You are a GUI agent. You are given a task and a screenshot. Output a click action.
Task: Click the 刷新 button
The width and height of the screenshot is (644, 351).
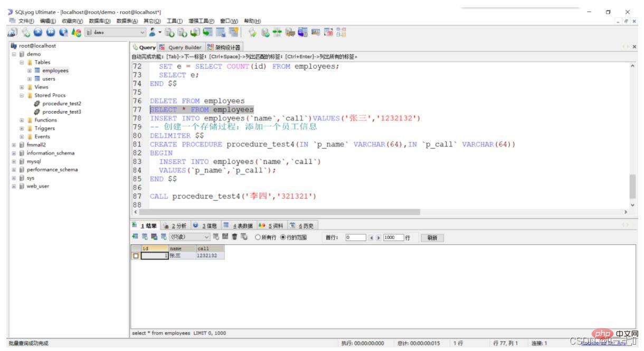[x=432, y=238]
